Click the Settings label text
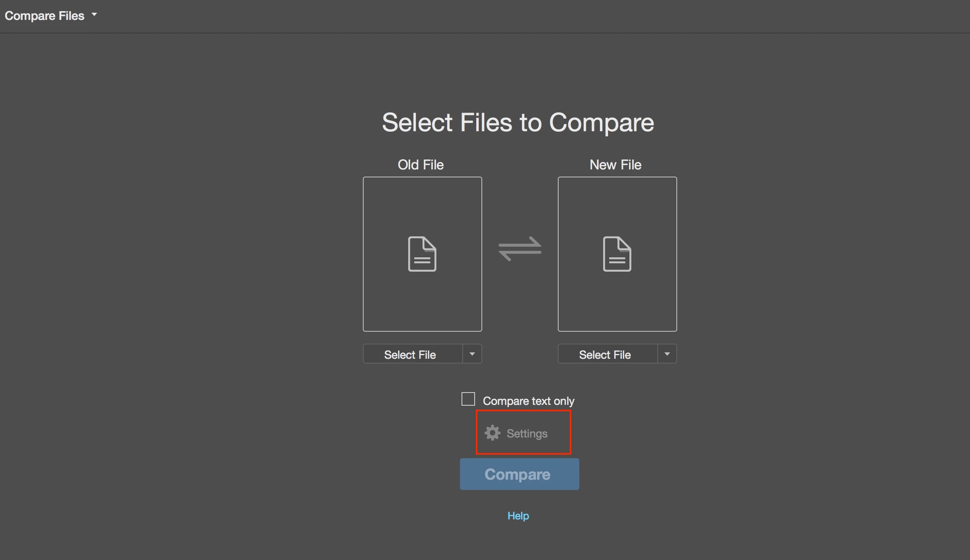 527,434
